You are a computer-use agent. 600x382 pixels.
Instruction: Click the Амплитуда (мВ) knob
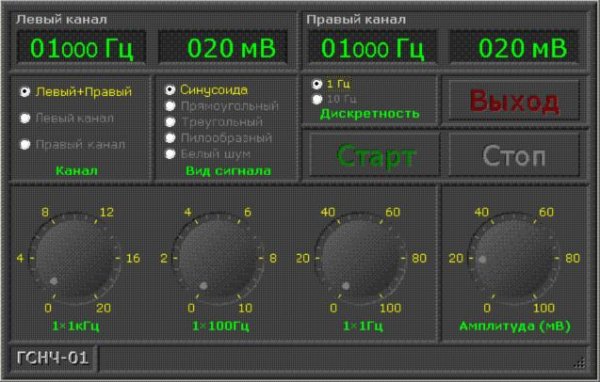tap(514, 259)
